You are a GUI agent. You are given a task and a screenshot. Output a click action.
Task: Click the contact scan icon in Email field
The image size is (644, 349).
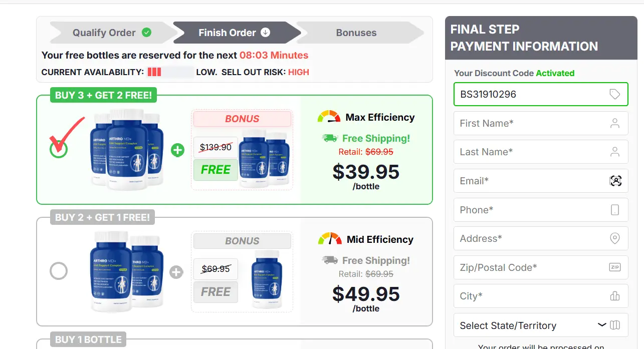coord(615,181)
